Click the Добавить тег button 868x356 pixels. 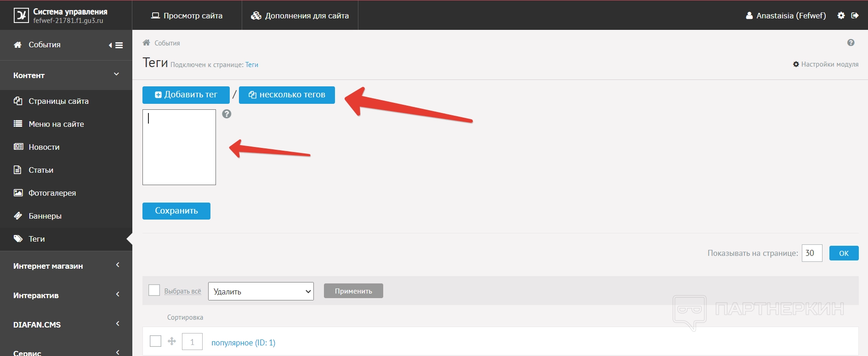186,95
